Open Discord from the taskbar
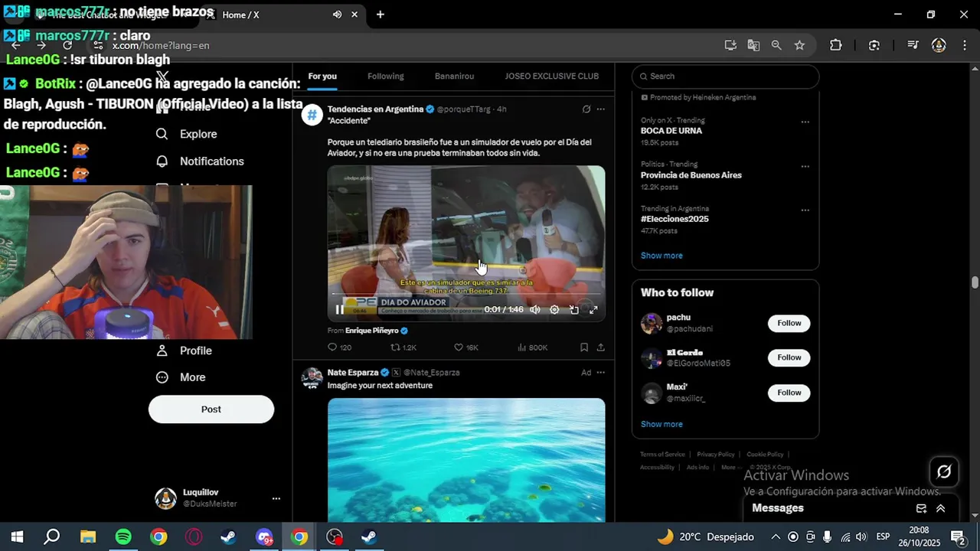The width and height of the screenshot is (980, 551). (264, 537)
